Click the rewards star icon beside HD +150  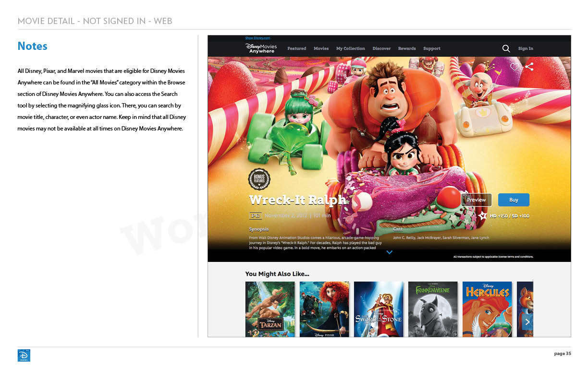(483, 215)
